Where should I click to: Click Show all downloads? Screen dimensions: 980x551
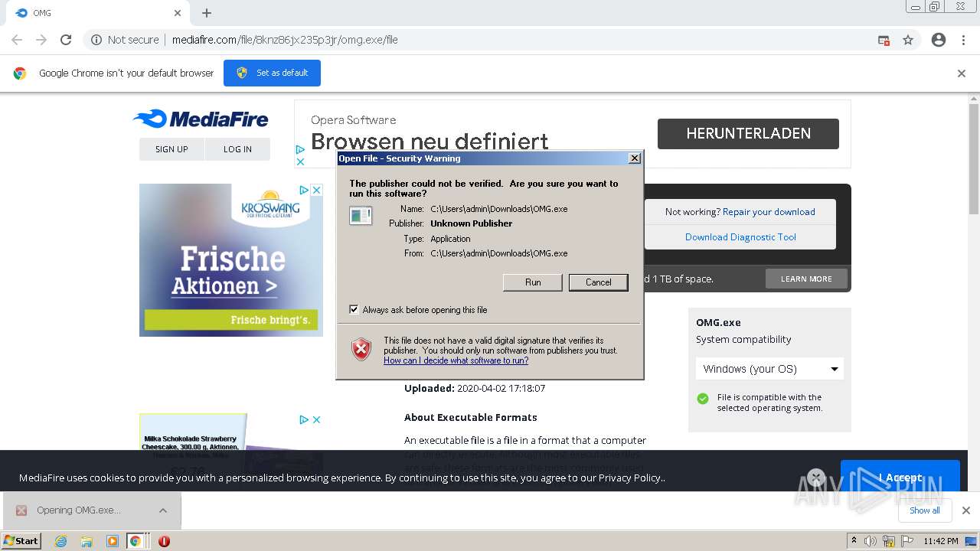[925, 510]
